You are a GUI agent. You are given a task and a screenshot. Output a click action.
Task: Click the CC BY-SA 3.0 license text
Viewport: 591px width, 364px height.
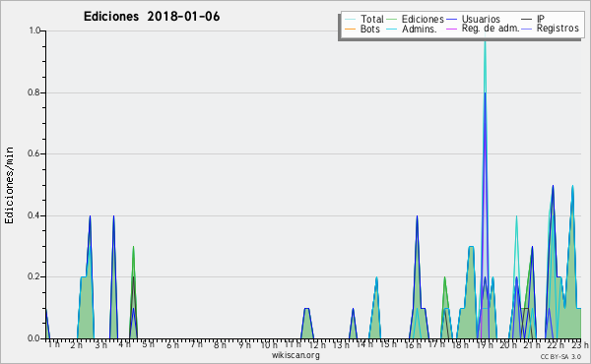pyautogui.click(x=560, y=356)
